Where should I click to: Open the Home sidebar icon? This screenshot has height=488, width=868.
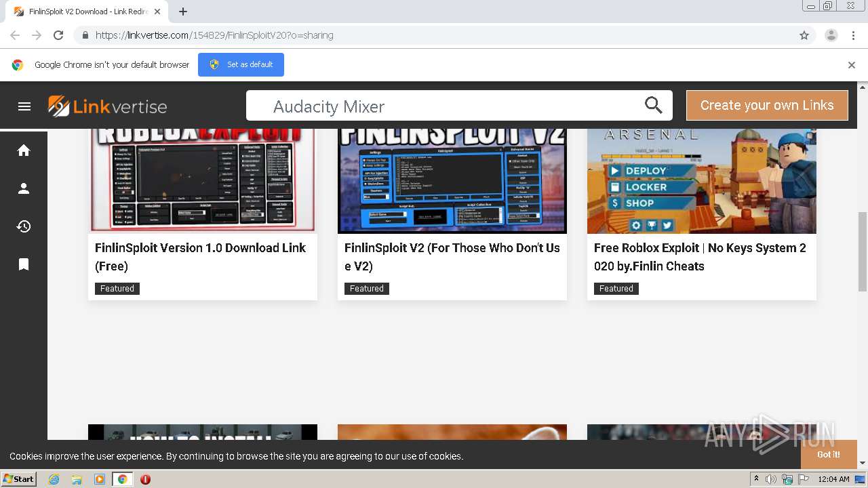pos(24,150)
